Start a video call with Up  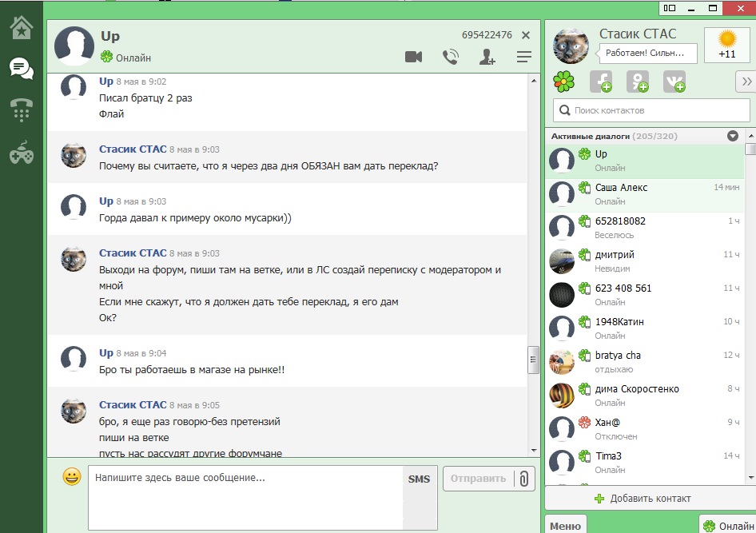tap(414, 57)
